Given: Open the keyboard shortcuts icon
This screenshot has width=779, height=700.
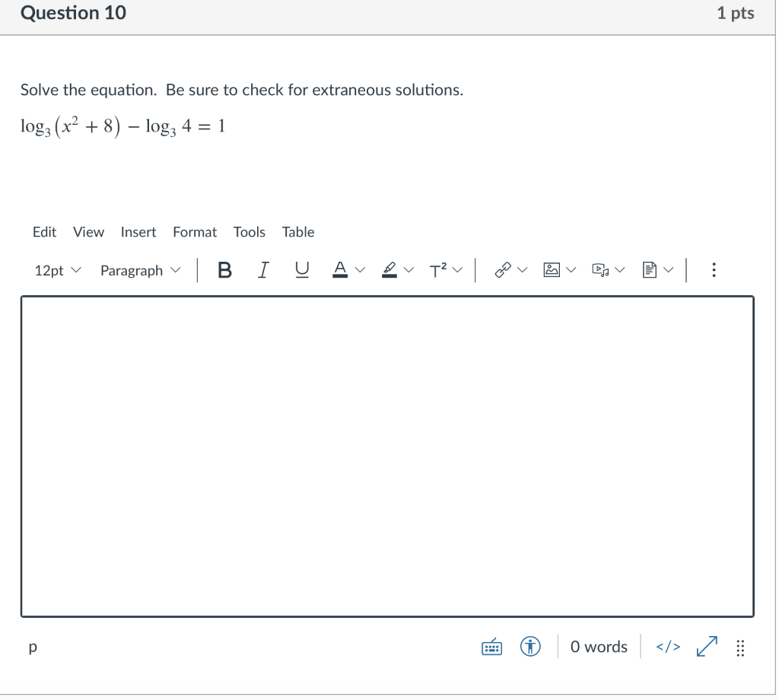Looking at the screenshot, I should pyautogui.click(x=491, y=646).
